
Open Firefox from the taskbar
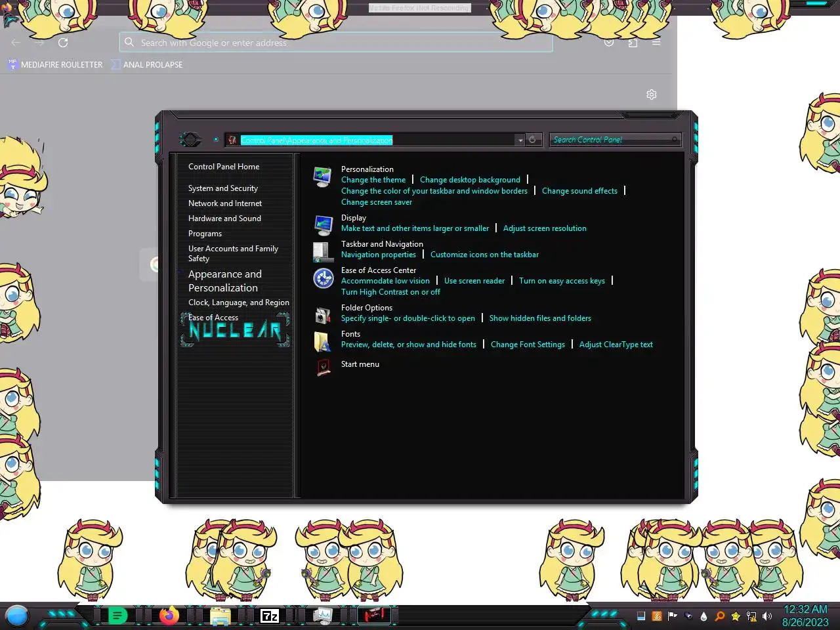pos(169,616)
